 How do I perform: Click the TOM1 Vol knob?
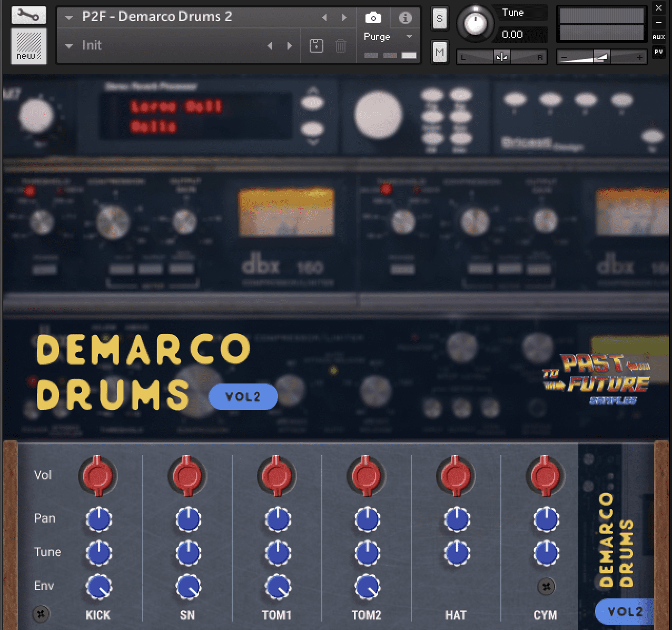[277, 476]
